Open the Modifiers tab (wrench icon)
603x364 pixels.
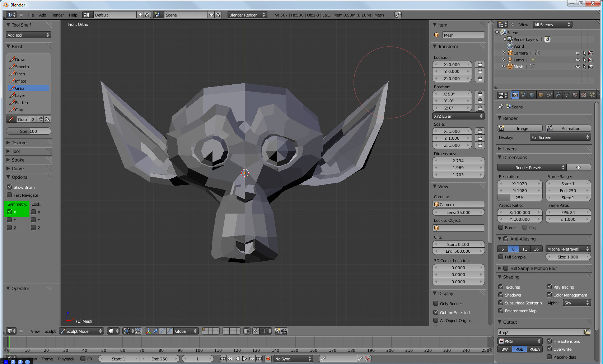(558, 95)
